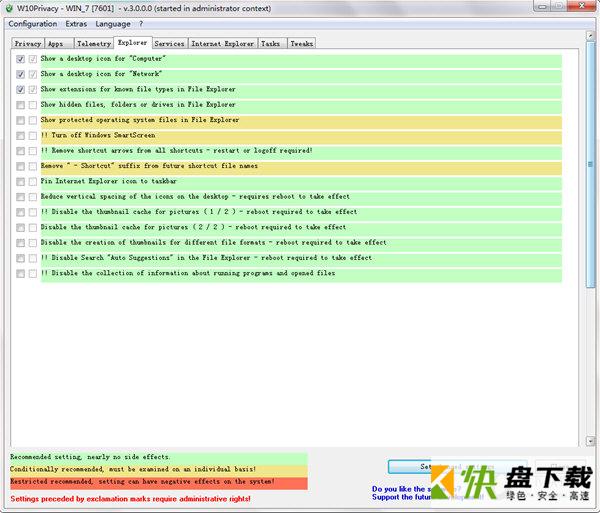Screen dimensions: 600x513
Task: Click text Disable the thumbnail cache ( 2 / 2 )
Action: coord(193,227)
